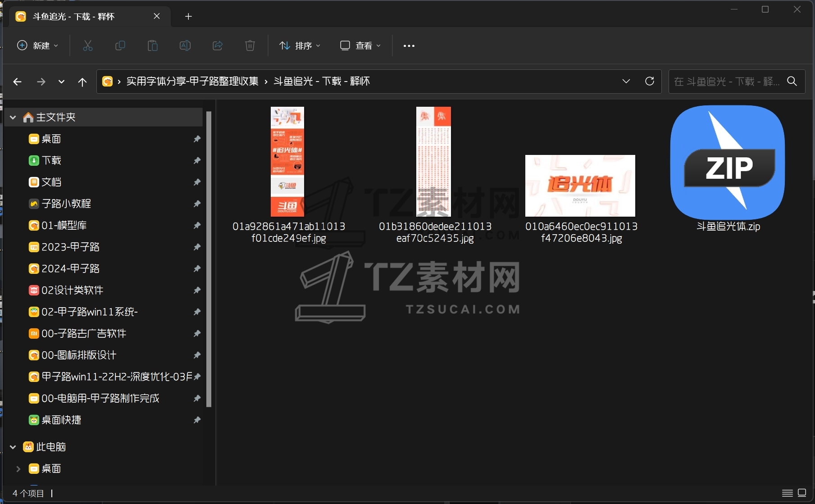Open the 新建 (New) dropdown

(38, 45)
